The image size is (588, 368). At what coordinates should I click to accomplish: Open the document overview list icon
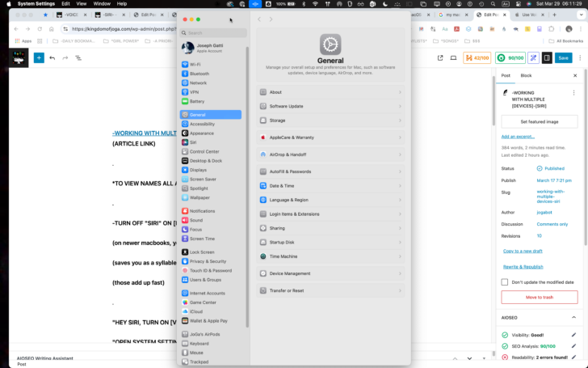click(78, 58)
